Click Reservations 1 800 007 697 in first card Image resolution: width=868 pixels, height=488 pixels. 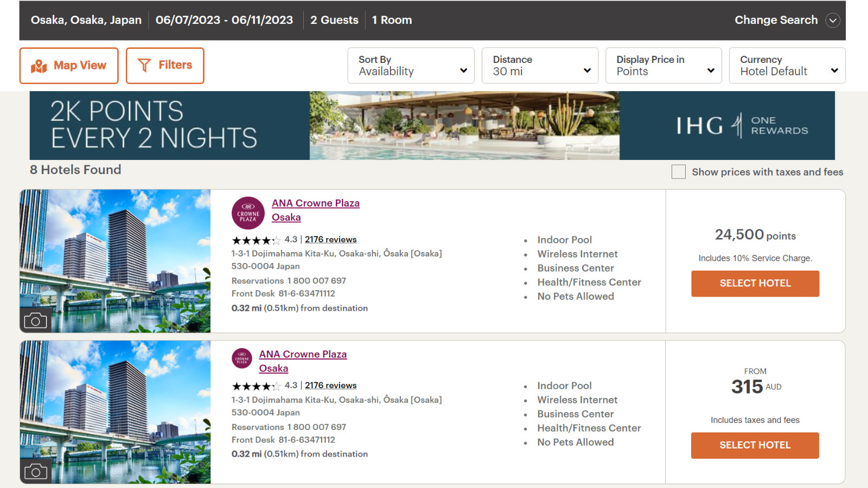pos(289,281)
